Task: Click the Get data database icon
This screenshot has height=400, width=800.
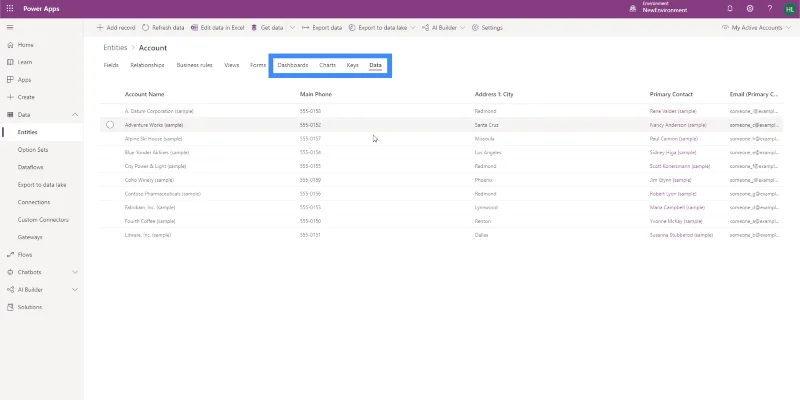Action: click(254, 28)
